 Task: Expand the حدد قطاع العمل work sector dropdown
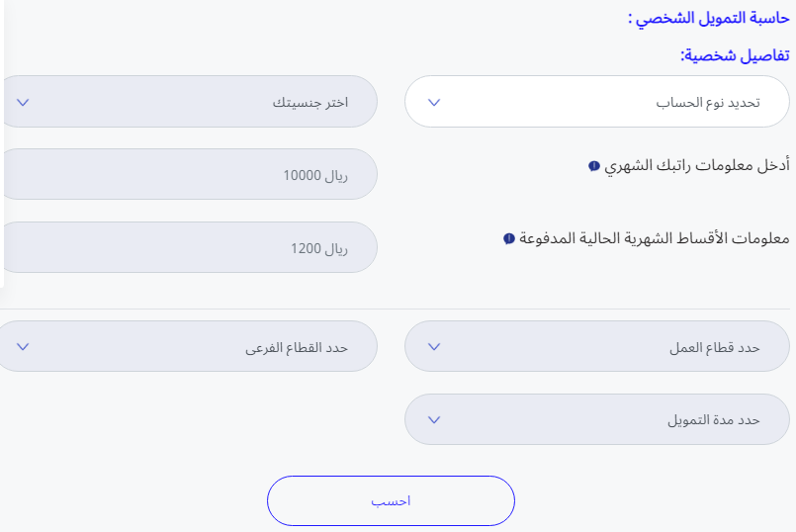pos(596,347)
